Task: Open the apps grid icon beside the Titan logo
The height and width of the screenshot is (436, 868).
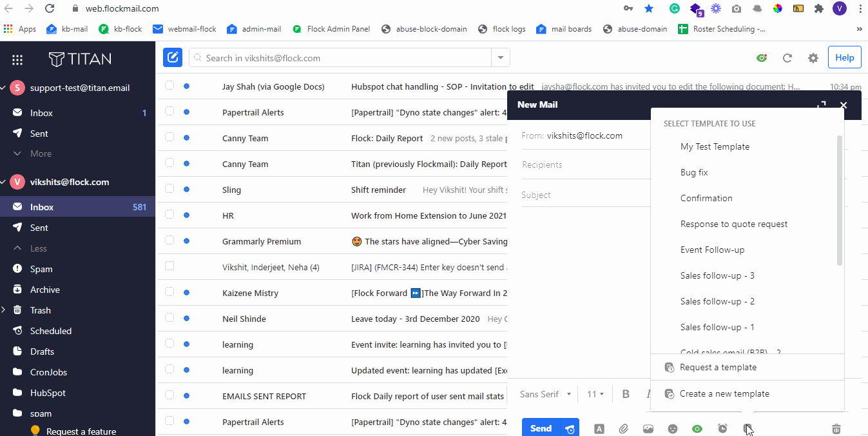Action: point(17,59)
